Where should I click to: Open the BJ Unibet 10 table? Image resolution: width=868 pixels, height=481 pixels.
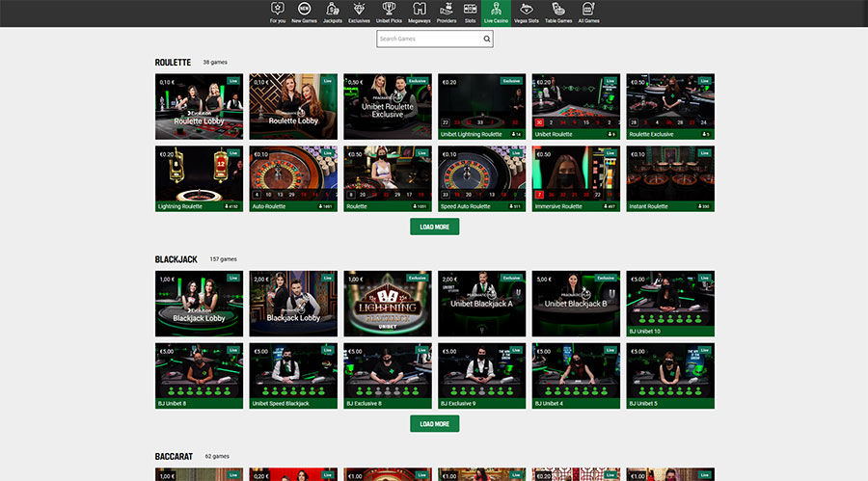[670, 304]
